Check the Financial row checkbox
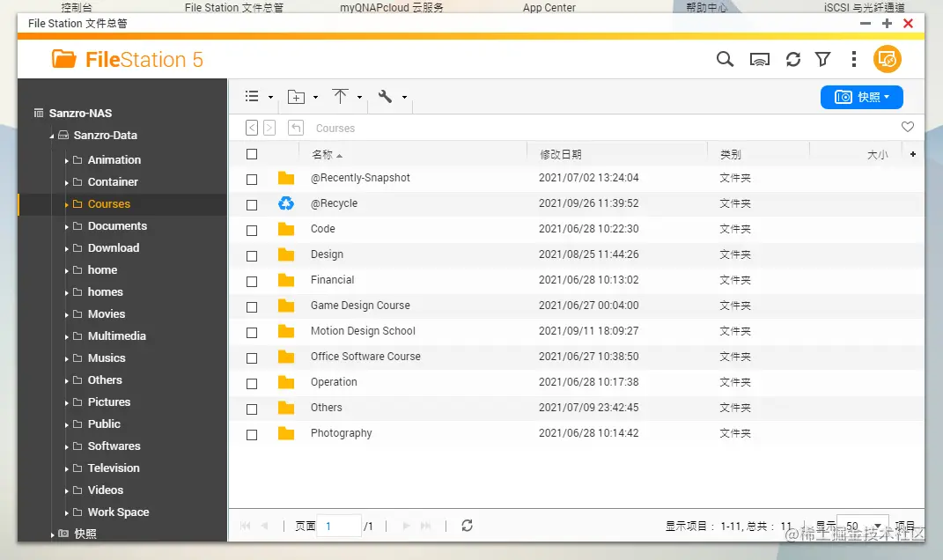This screenshot has width=943, height=560. [x=252, y=282]
